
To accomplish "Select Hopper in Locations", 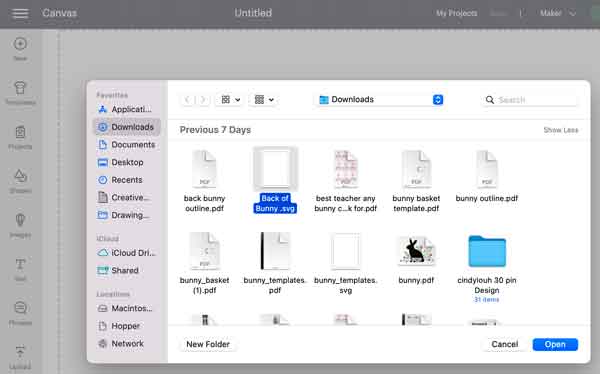I will click(127, 326).
